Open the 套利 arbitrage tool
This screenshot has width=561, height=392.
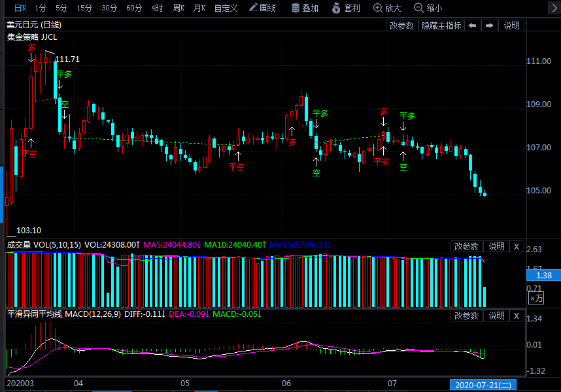(347, 8)
